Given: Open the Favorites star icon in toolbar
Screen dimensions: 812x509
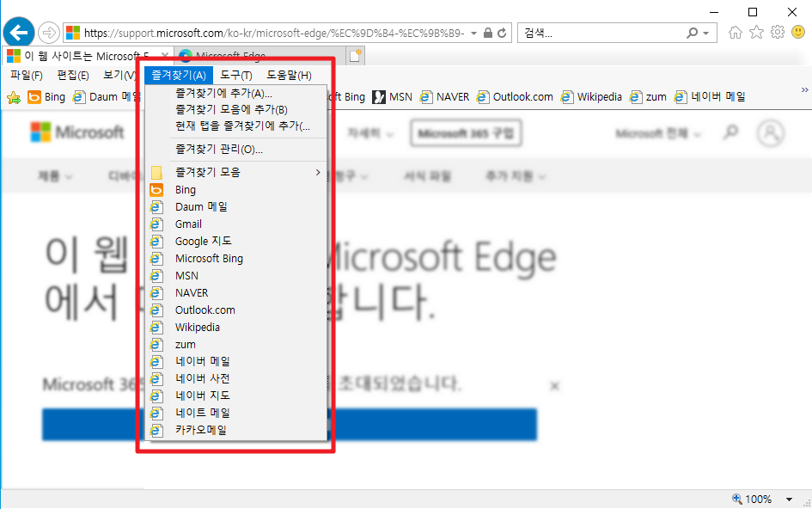Looking at the screenshot, I should point(757,33).
